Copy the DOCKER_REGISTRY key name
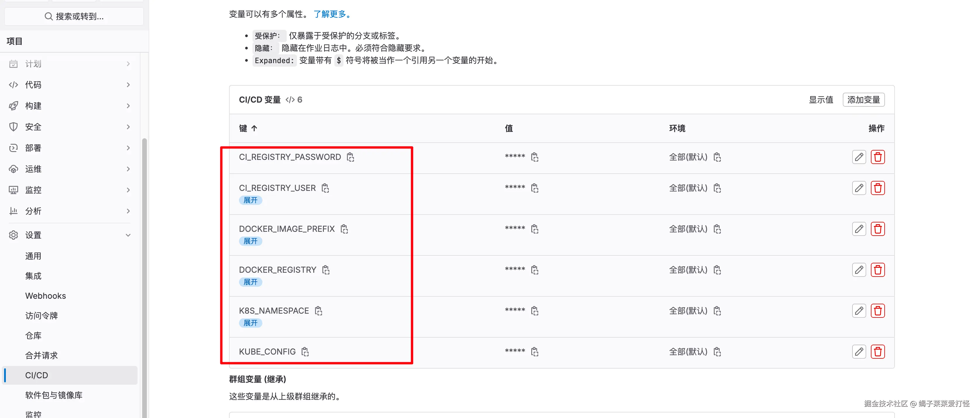Viewport: 980px width, 418px height. (x=326, y=270)
